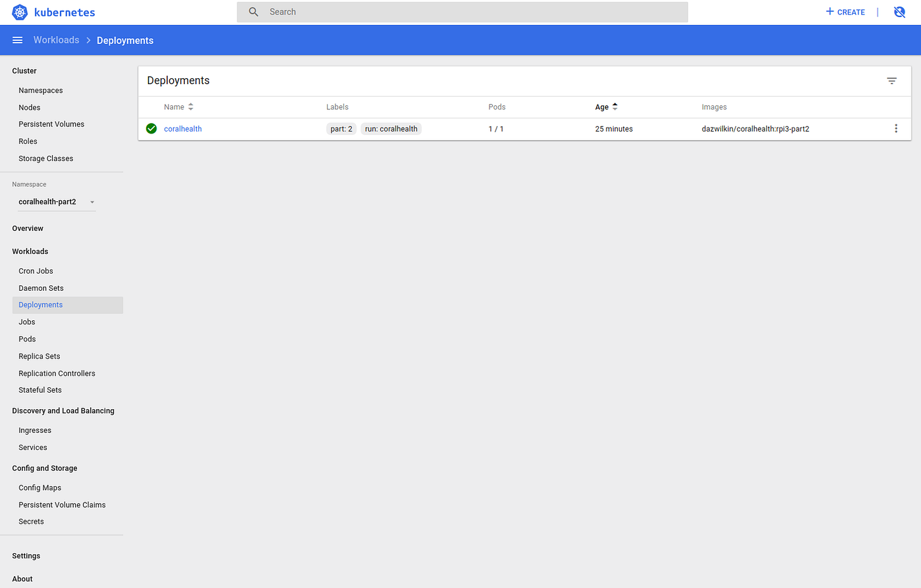The height and width of the screenshot is (588, 921).
Task: Toggle Age column sort arrows
Action: (615, 107)
